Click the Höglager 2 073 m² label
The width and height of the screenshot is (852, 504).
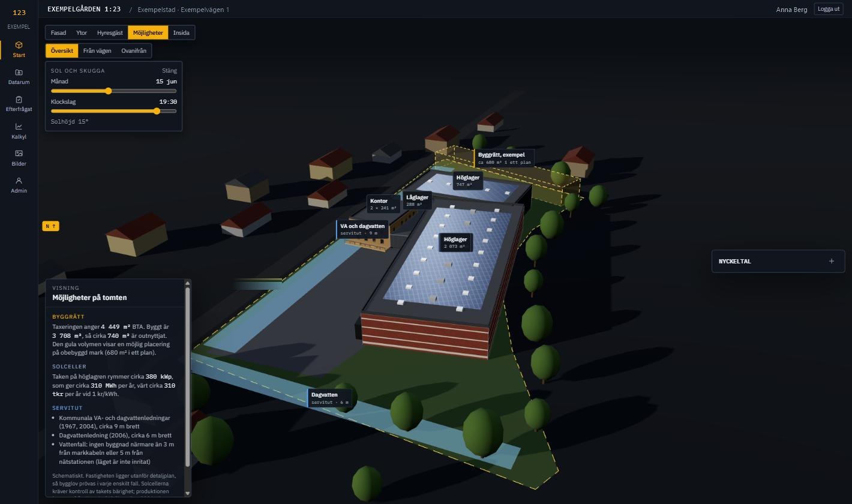click(455, 242)
